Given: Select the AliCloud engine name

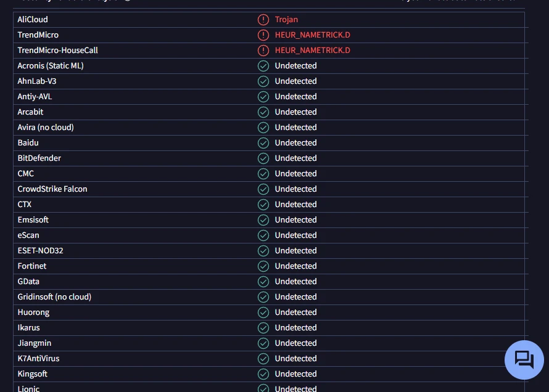Looking at the screenshot, I should pos(33,20).
